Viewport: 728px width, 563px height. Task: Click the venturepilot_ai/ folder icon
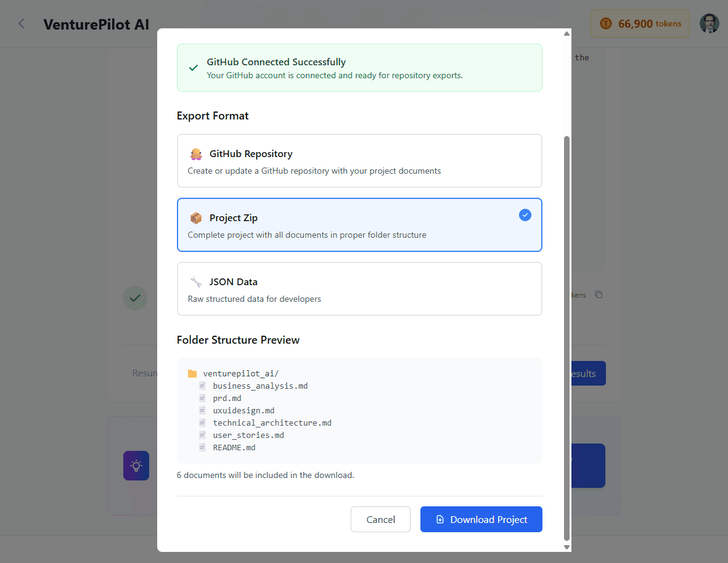[192, 374]
